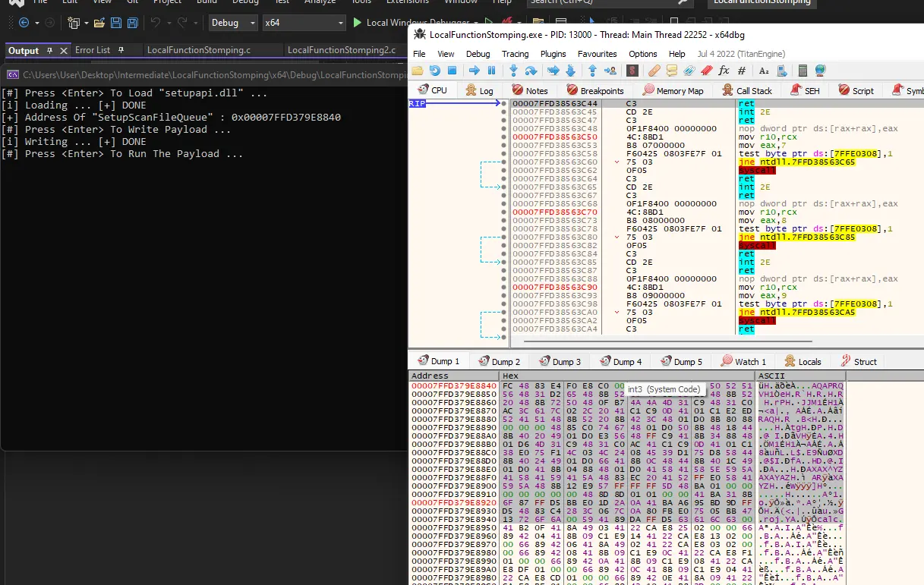Click the step into icon
The image size is (924, 585).
point(513,71)
